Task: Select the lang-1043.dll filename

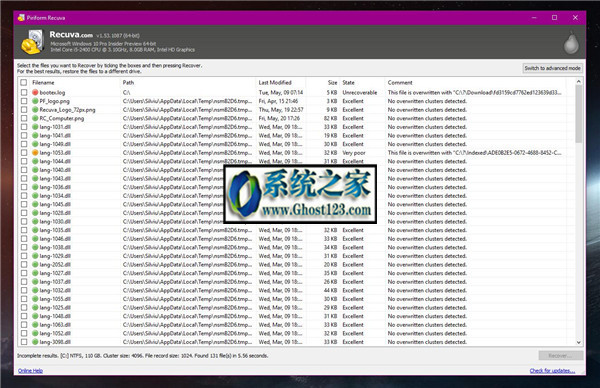Action: [x=55, y=179]
